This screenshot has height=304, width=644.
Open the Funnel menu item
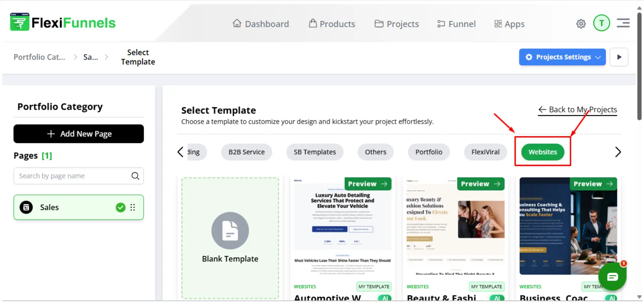click(456, 24)
